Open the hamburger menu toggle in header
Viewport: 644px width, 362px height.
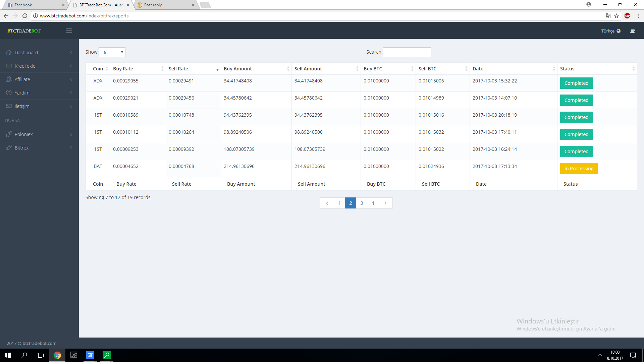[x=69, y=31]
